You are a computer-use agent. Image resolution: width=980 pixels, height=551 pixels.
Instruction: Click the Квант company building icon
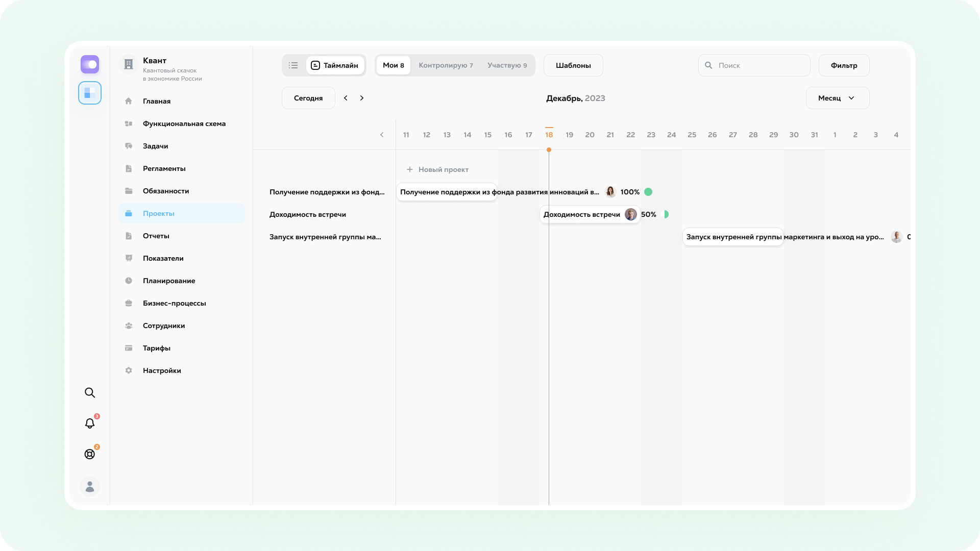click(129, 64)
